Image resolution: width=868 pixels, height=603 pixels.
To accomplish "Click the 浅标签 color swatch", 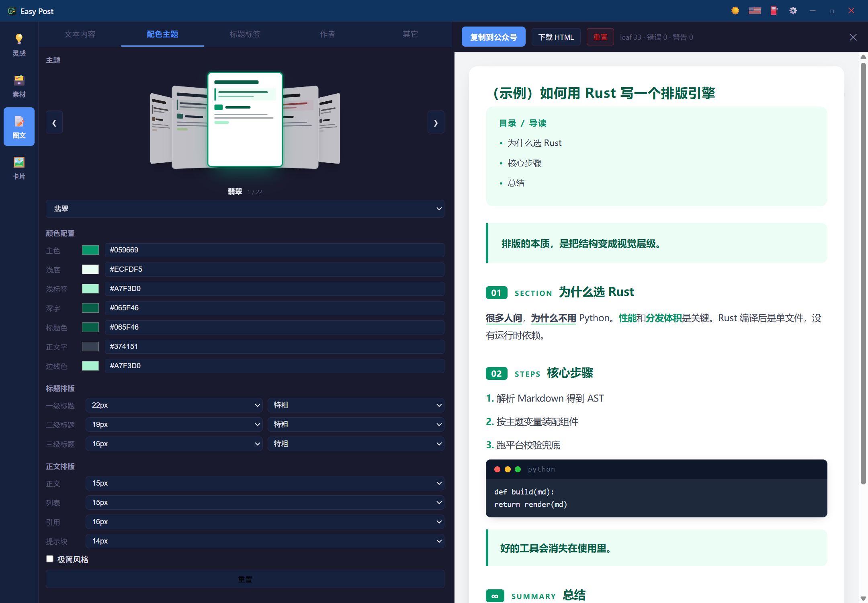I will 90,289.
